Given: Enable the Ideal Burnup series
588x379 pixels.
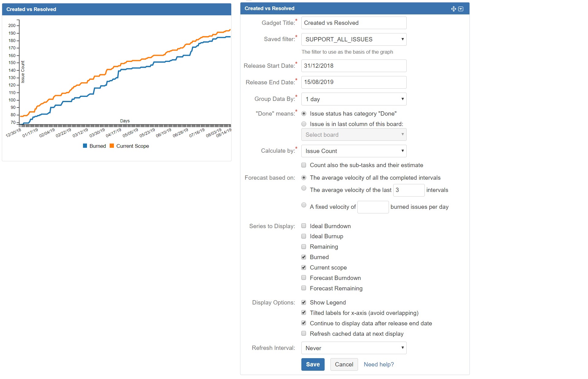Looking at the screenshot, I should point(304,236).
